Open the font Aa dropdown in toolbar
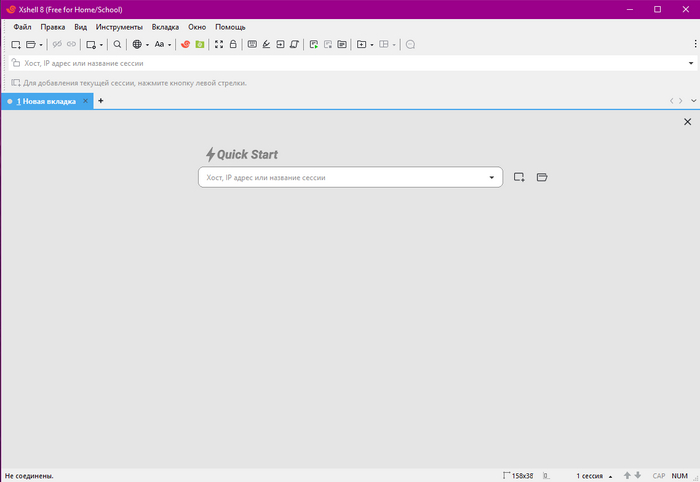Viewport: 700px width, 482px height. 161,45
